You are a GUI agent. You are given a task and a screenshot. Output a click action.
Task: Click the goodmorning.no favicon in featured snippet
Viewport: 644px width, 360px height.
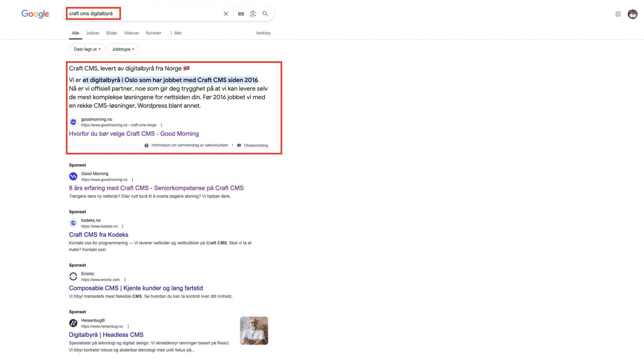[x=73, y=122]
